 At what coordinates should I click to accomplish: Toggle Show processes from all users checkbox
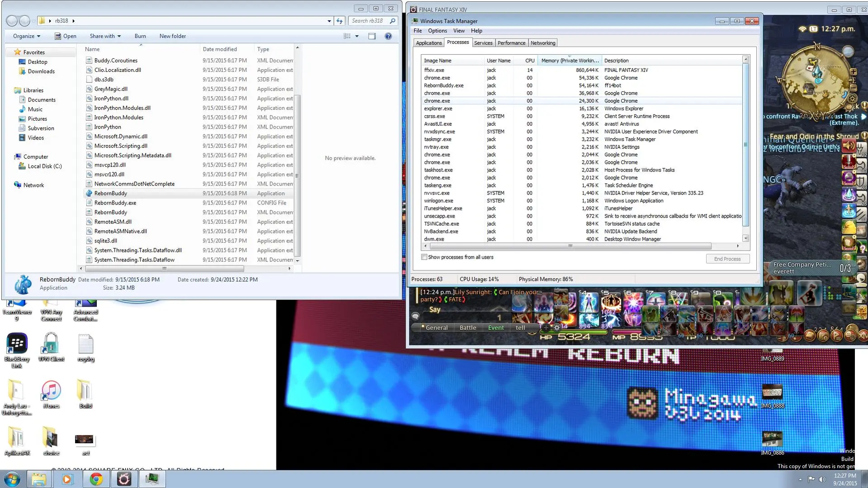[x=424, y=257]
